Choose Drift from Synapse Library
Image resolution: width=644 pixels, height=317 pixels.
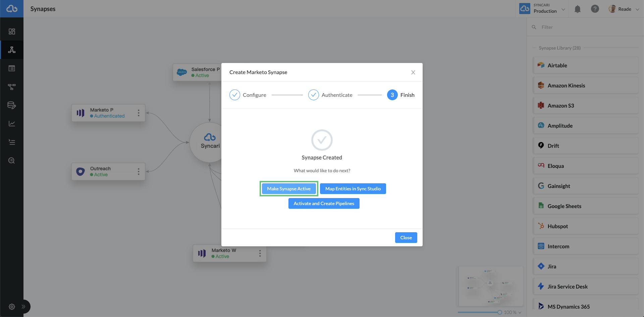click(586, 146)
